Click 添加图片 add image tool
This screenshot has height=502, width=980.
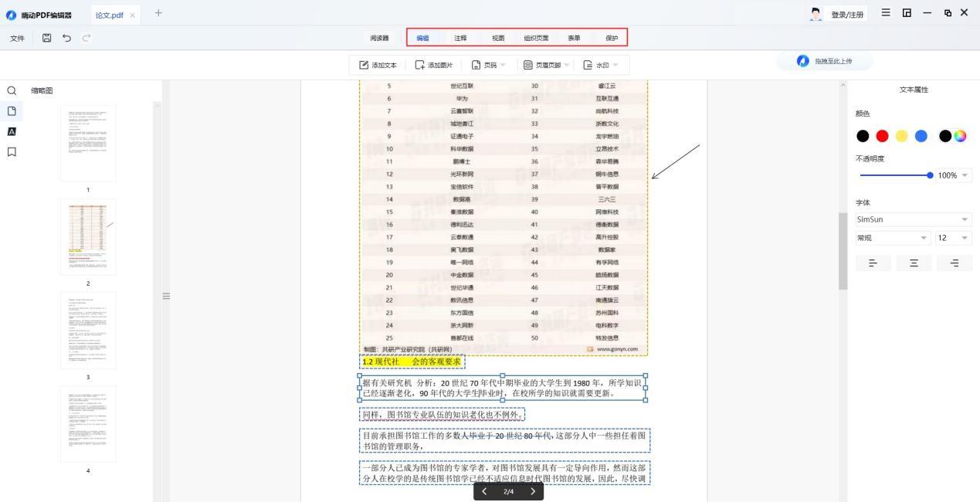pos(434,65)
